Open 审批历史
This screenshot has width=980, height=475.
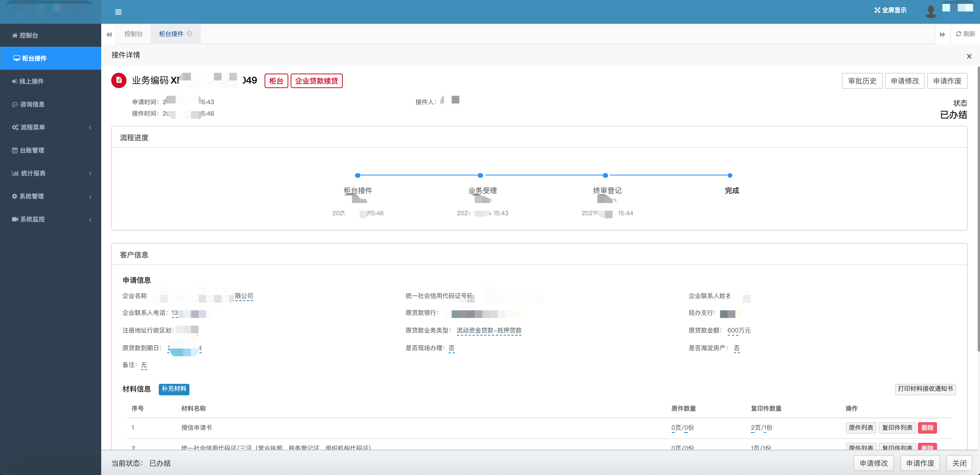862,81
